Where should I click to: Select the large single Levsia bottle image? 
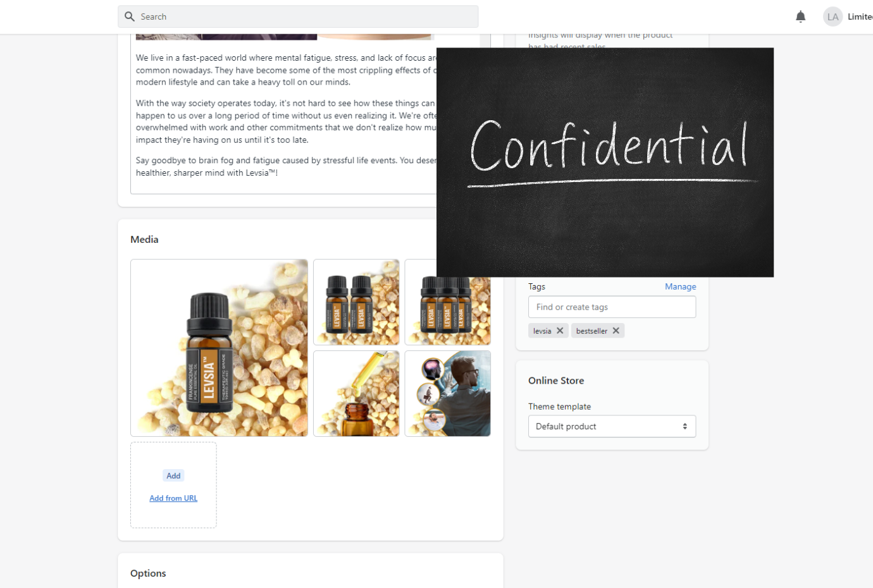pos(219,348)
